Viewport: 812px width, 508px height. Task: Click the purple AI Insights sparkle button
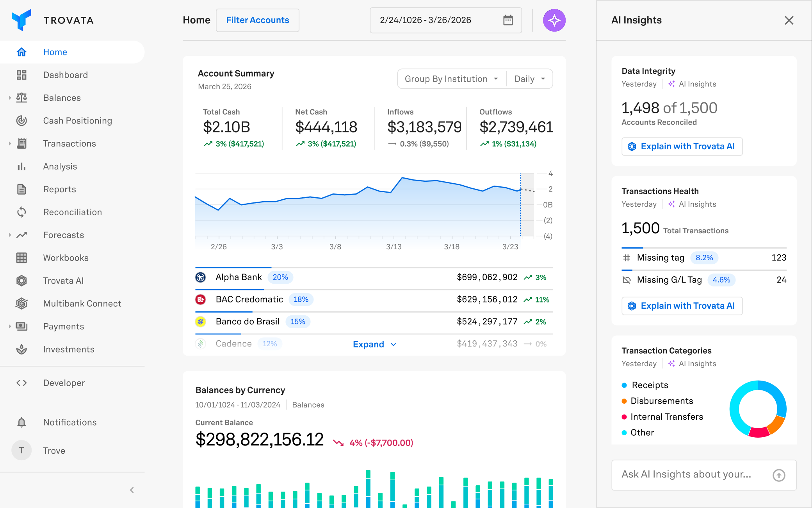(x=554, y=20)
